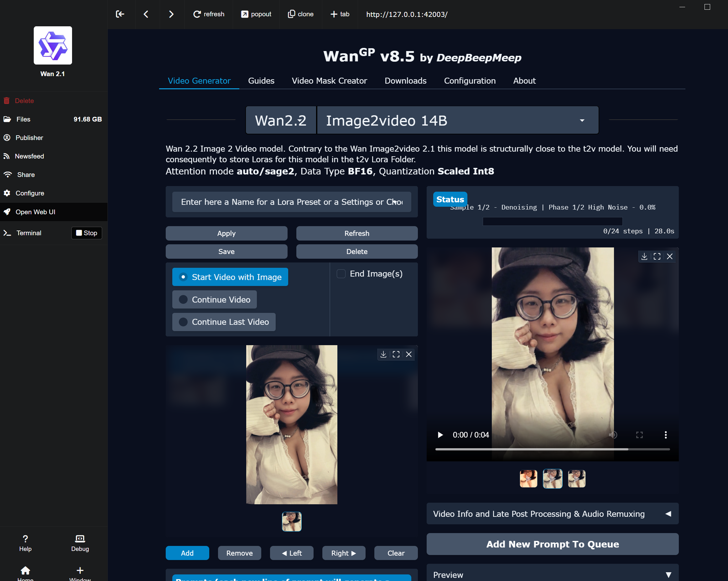Open a new Window with plus icon
The image size is (728, 581).
pos(80,573)
